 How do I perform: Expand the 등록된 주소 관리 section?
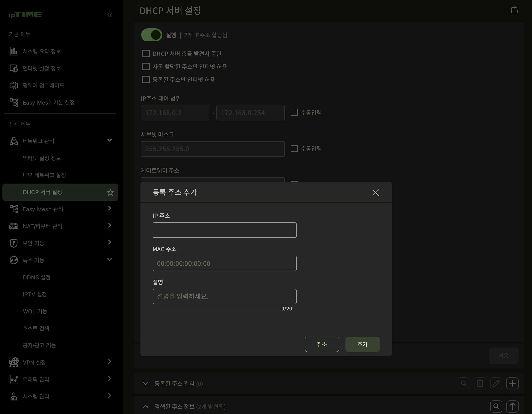(146, 384)
